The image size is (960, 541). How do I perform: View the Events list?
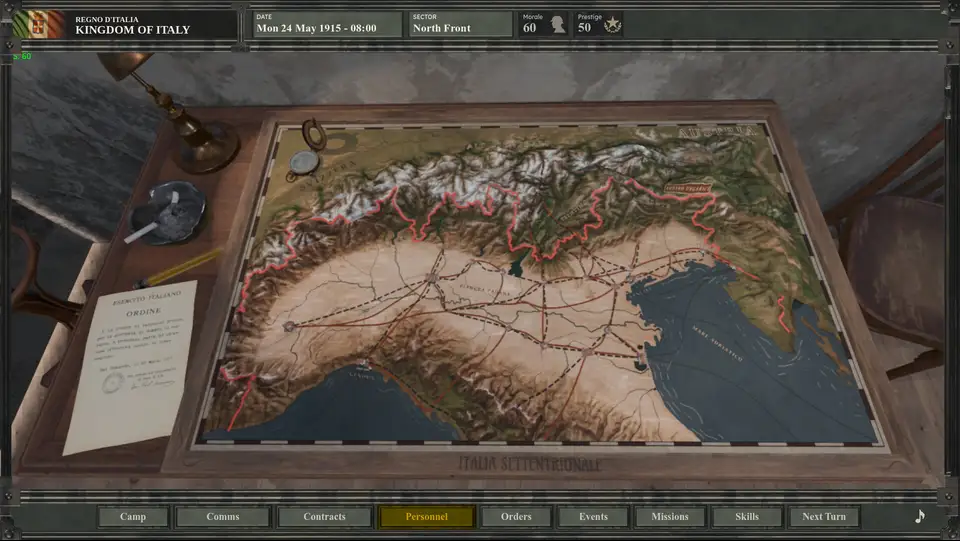[x=593, y=517]
